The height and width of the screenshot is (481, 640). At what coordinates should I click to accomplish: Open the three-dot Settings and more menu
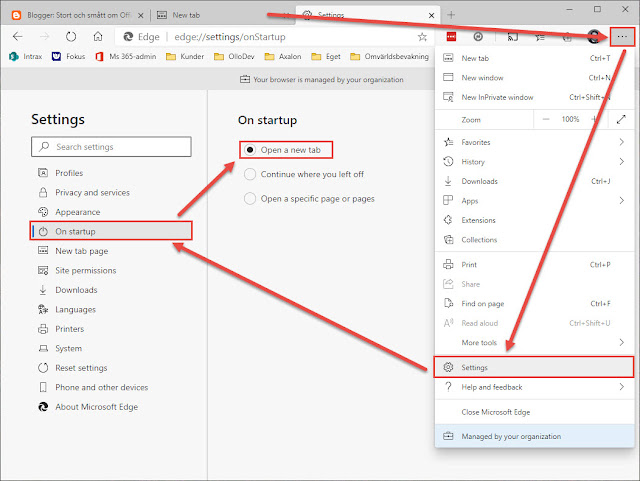[622, 37]
